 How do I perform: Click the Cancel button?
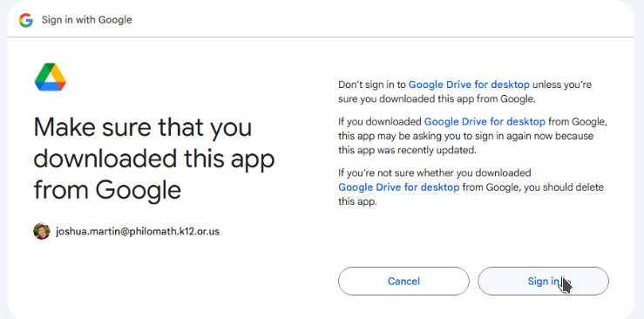click(x=403, y=282)
